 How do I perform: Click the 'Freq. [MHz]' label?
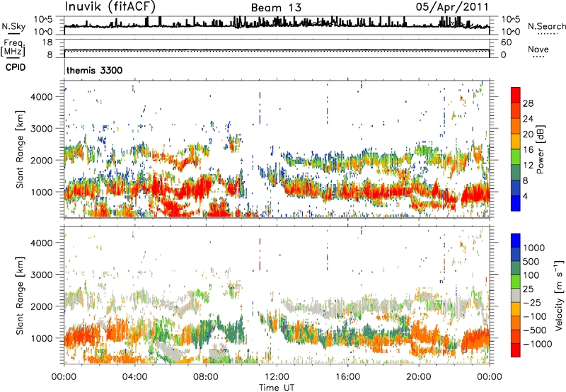point(13,48)
